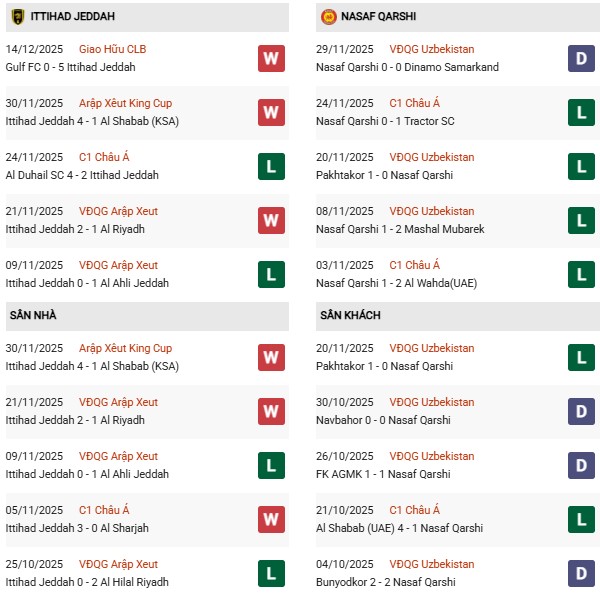600x597 pixels.
Task: Click D badge for Dinamo Samarkand match
Action: (x=582, y=58)
